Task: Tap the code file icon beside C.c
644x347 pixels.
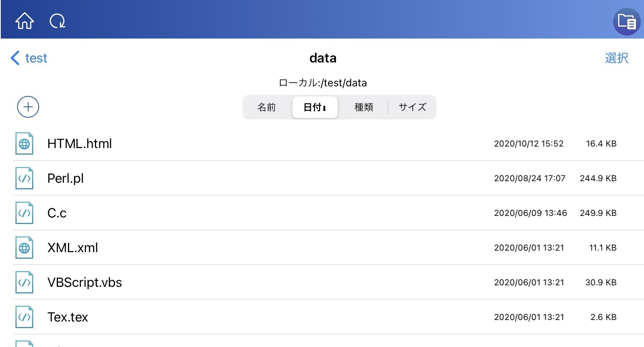Action: pos(24,213)
